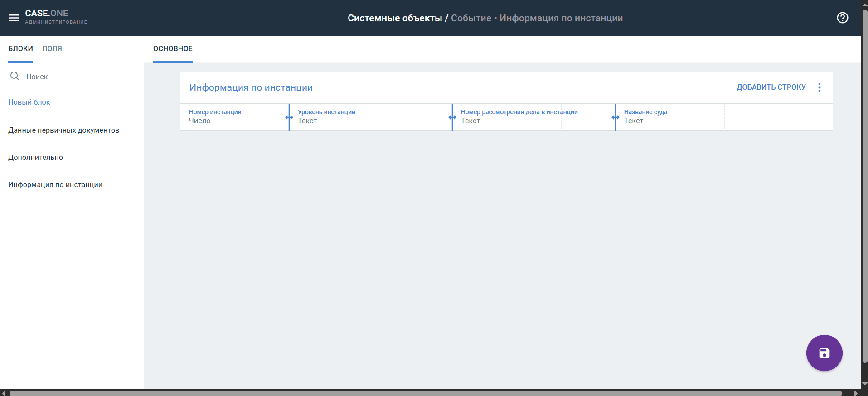This screenshot has height=396, width=868.
Task: Select Дополнительно block in sidebar
Action: tap(35, 157)
